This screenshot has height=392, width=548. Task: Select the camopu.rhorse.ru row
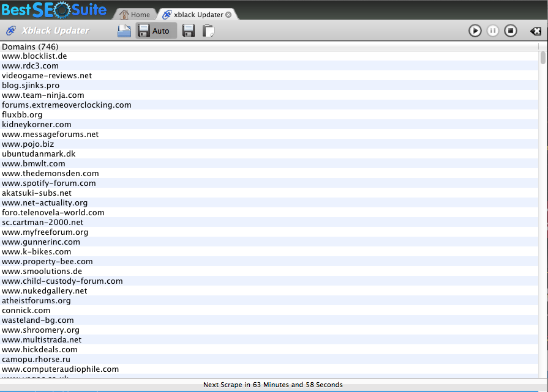(x=269, y=359)
